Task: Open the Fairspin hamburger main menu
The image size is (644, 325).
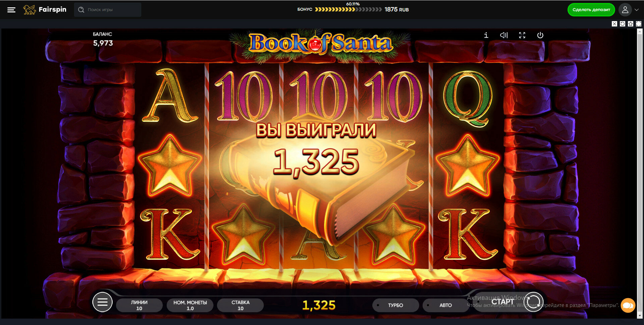Action: click(x=11, y=10)
